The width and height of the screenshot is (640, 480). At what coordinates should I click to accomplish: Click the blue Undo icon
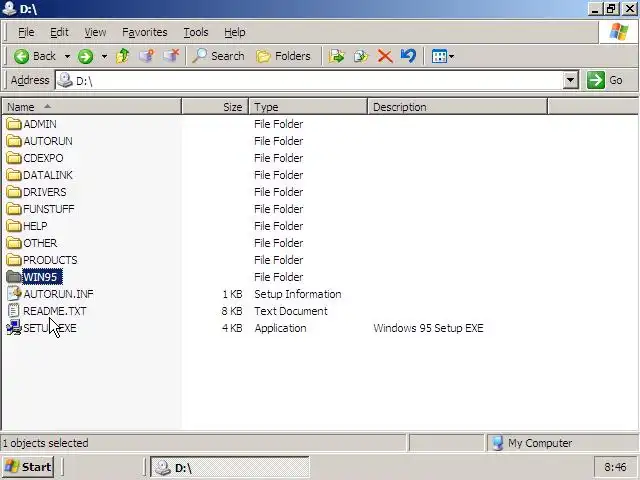tap(408, 56)
